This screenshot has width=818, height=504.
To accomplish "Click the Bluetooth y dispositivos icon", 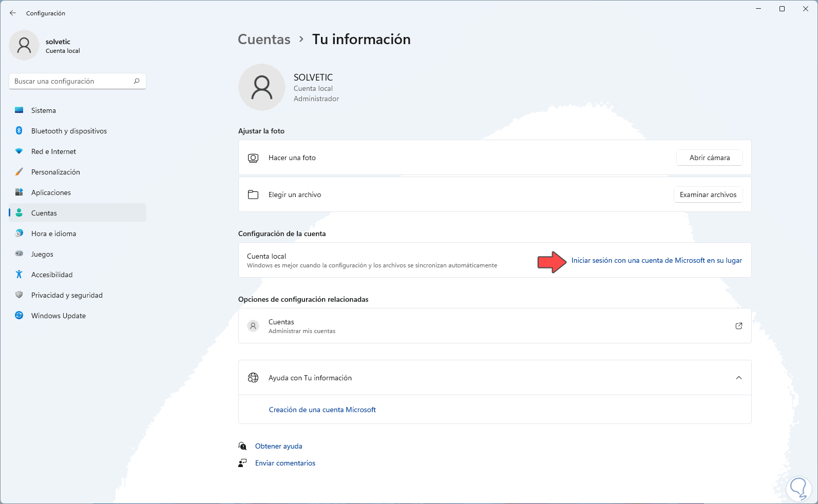I will (19, 131).
